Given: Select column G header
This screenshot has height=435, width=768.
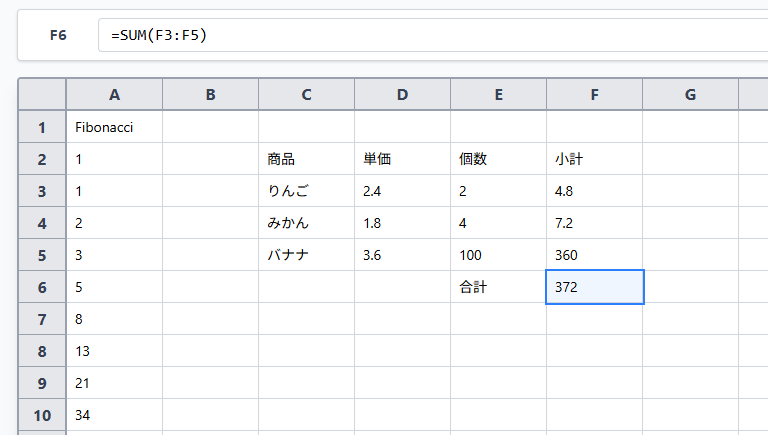Looking at the screenshot, I should pyautogui.click(x=690, y=95).
